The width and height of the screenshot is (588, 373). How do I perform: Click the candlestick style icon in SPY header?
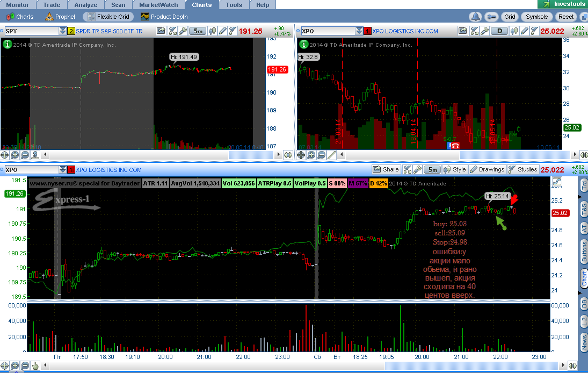212,31
